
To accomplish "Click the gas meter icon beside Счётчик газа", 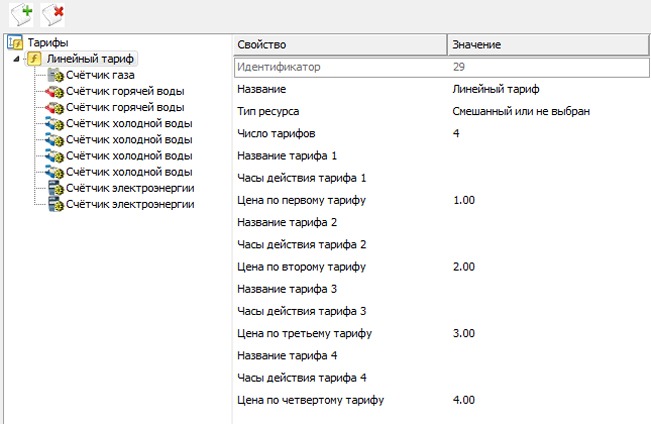I will pyautogui.click(x=55, y=76).
